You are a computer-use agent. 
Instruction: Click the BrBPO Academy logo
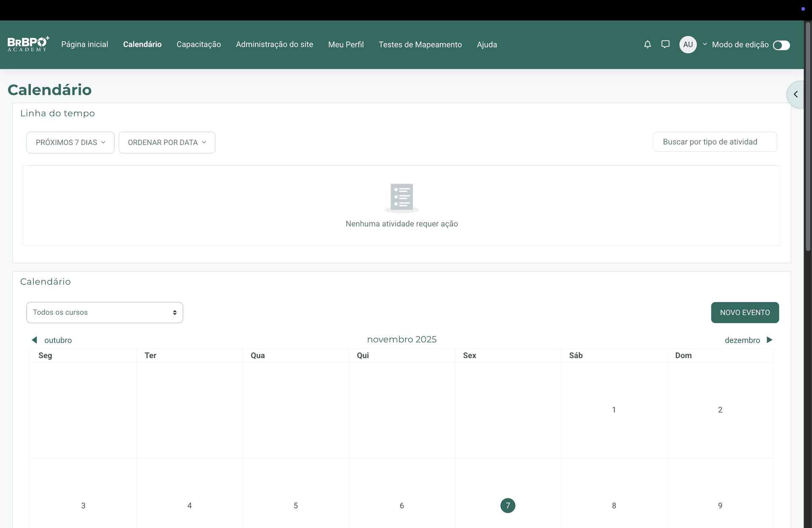(28, 44)
